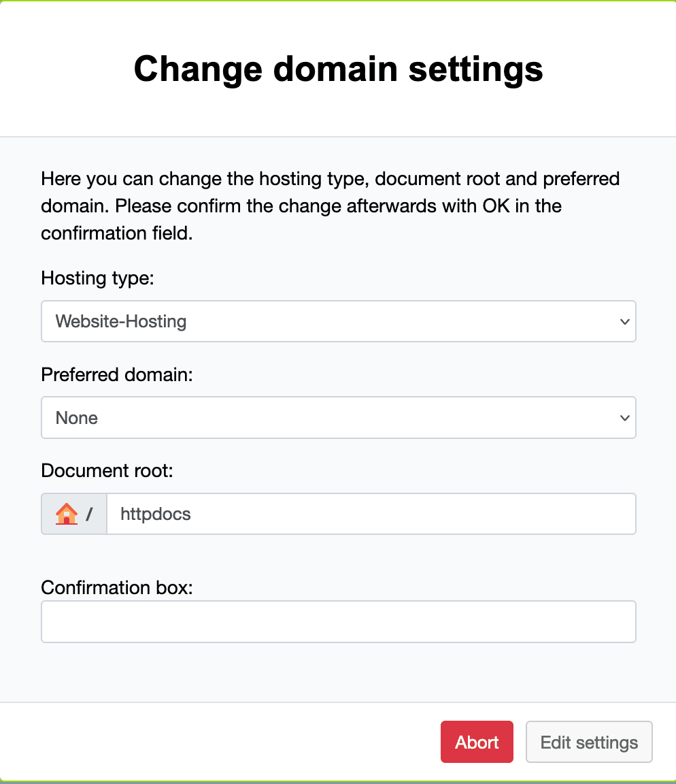Click Abort to cancel the domain changes
Image resolution: width=676 pixels, height=784 pixels.
click(477, 742)
